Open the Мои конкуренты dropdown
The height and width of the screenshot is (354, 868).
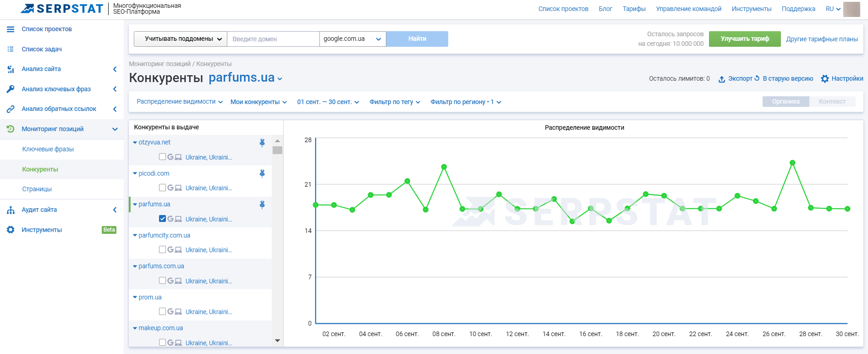tap(258, 102)
